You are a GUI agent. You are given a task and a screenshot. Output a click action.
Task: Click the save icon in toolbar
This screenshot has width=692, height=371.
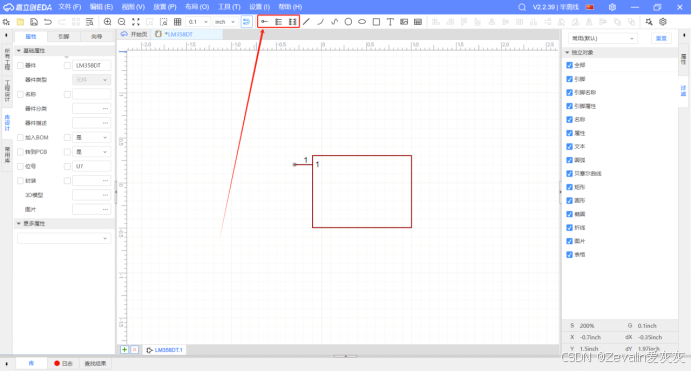point(34,22)
